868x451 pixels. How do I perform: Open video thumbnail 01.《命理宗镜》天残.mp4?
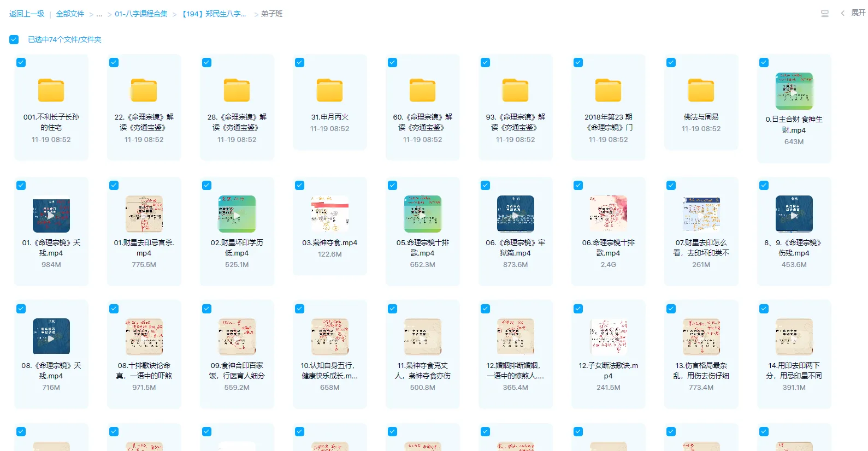[x=51, y=214]
